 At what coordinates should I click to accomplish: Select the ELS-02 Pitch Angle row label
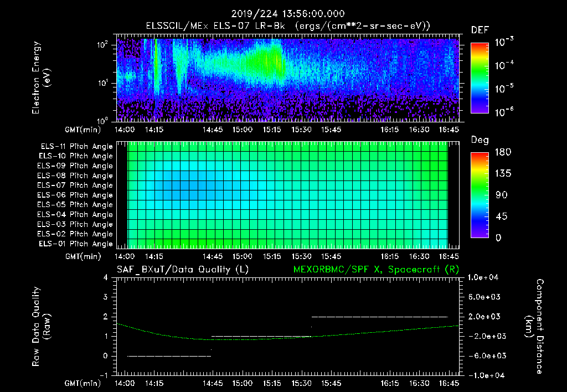pos(75,234)
